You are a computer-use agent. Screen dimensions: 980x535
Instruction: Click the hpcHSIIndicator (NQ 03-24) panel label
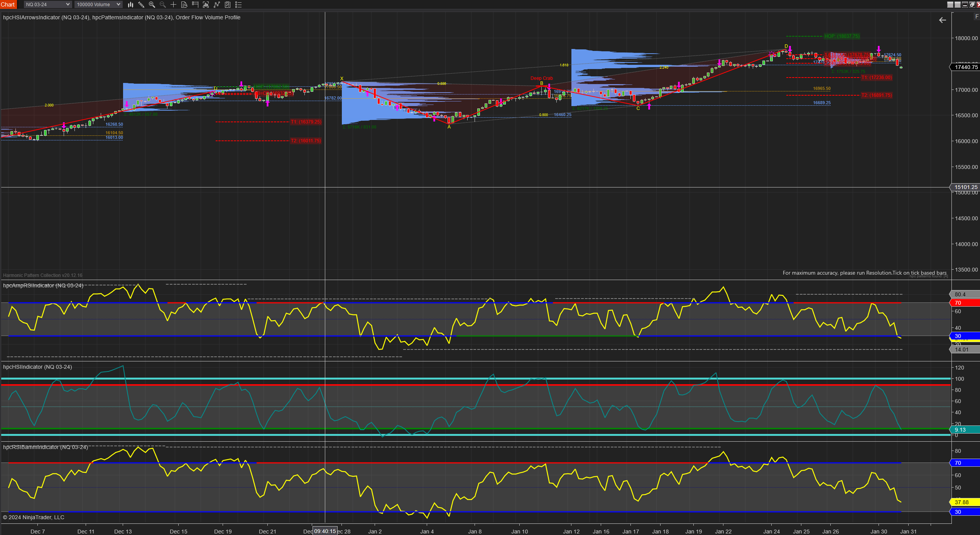click(37, 367)
